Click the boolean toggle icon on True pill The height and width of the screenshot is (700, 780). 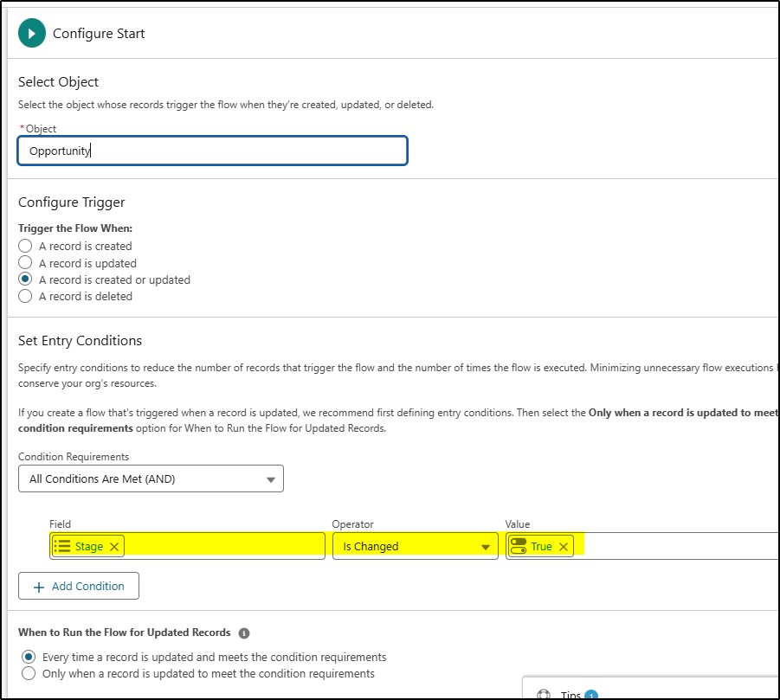[x=519, y=546]
